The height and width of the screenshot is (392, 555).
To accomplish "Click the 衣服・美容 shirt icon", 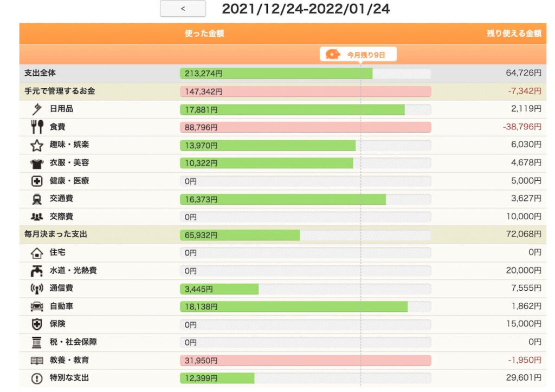I will (x=37, y=164).
